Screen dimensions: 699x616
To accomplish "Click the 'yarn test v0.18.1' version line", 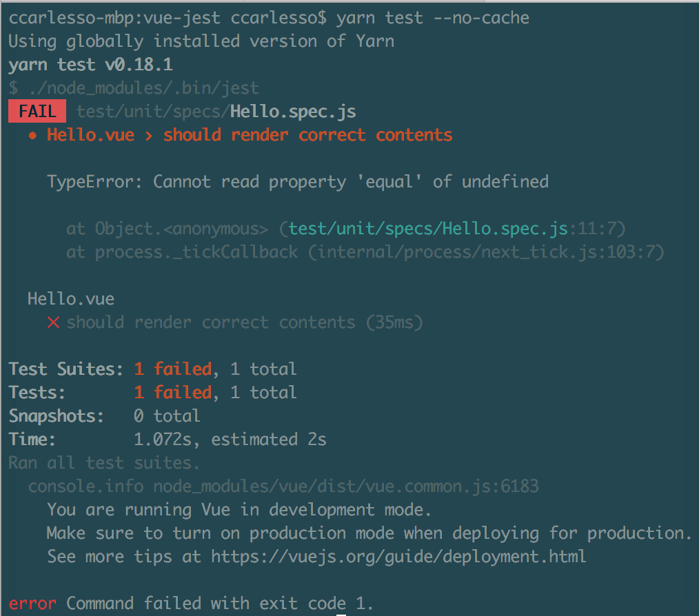I will (90, 65).
